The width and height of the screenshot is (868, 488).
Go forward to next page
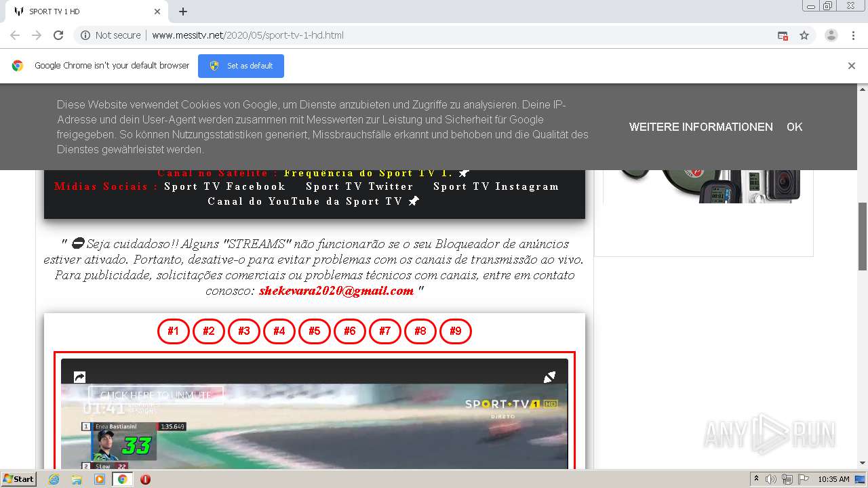tap(37, 35)
